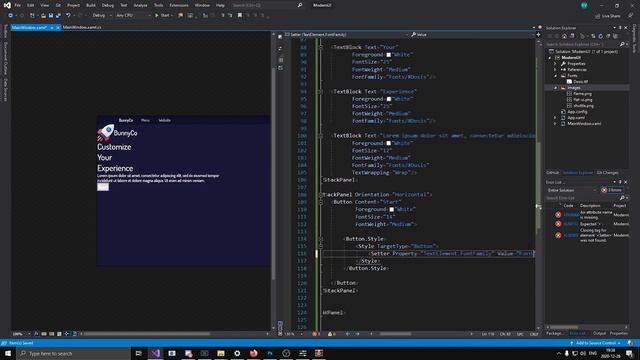
Task: Collapse the TextBlock region at line 100
Action: (321, 136)
